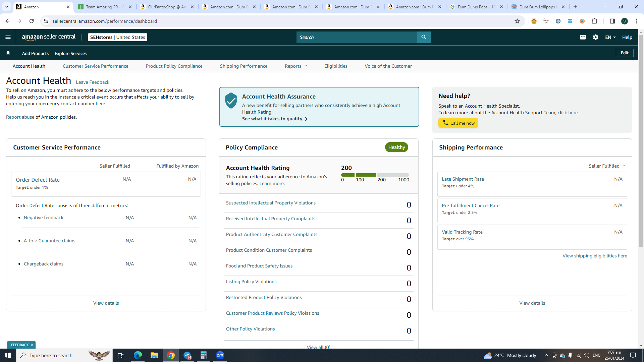Click Add Products

click(35, 53)
